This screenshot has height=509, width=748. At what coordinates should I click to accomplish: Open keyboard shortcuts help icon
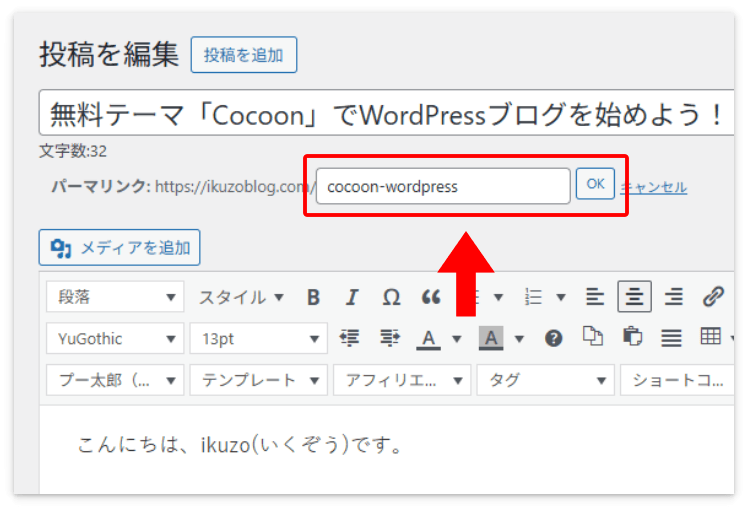click(x=553, y=339)
